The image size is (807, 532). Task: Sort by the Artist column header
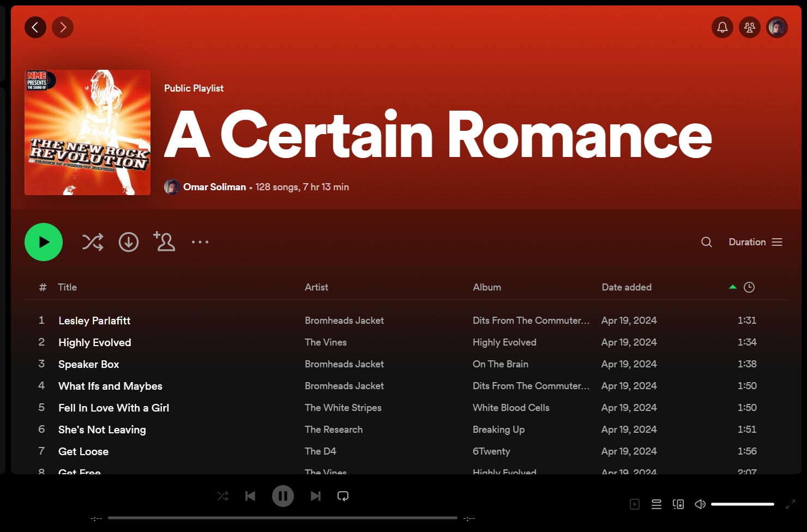coord(316,287)
